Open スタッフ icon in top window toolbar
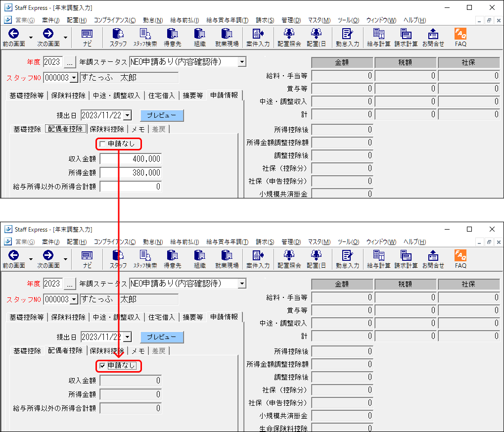Image resolution: width=504 pixels, height=432 pixels. pyautogui.click(x=118, y=38)
